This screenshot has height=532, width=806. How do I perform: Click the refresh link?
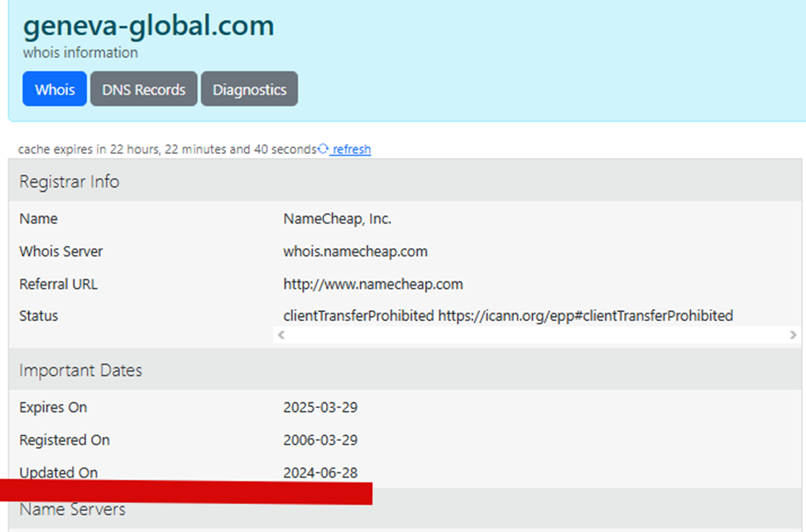point(352,149)
